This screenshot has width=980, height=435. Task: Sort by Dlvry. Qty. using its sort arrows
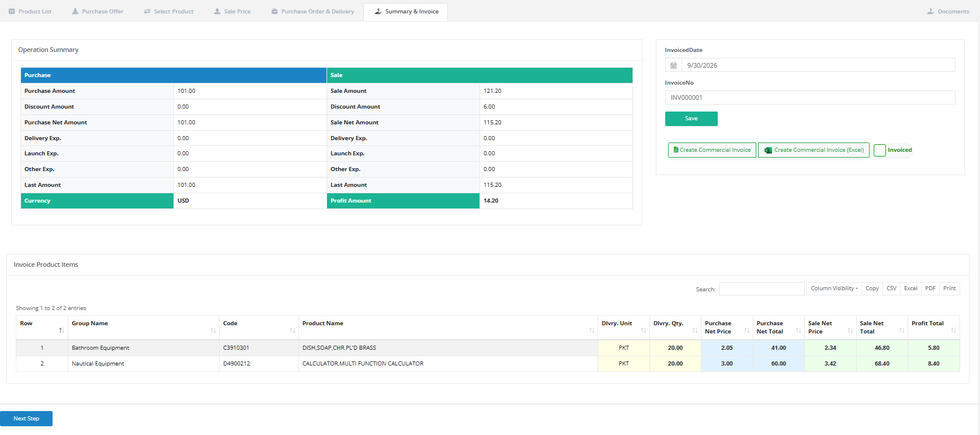click(695, 330)
